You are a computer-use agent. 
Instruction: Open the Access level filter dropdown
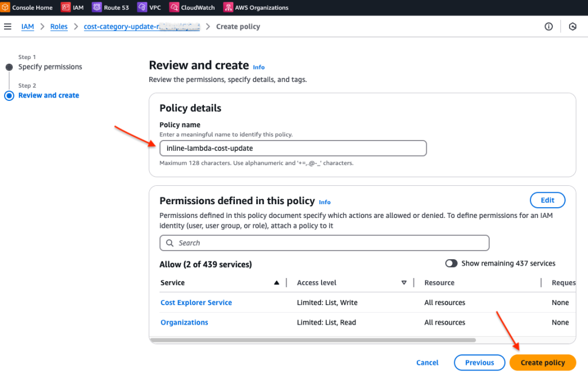click(x=404, y=282)
